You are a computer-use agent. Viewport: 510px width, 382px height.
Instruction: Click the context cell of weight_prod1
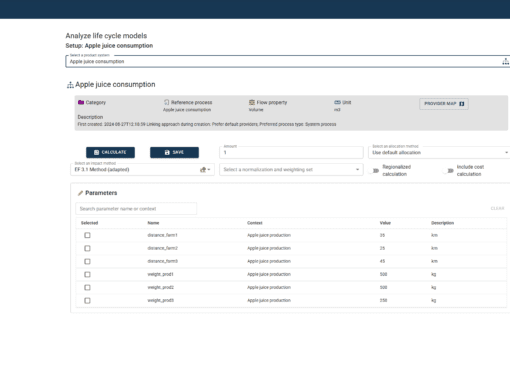[x=269, y=274]
